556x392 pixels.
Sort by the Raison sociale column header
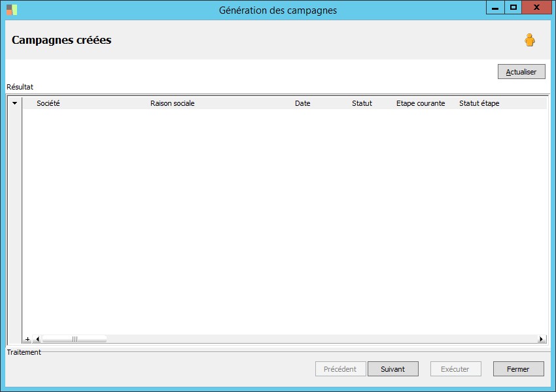[x=172, y=103]
